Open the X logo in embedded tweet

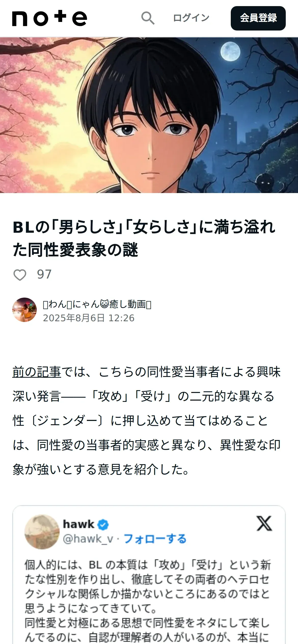(x=264, y=523)
